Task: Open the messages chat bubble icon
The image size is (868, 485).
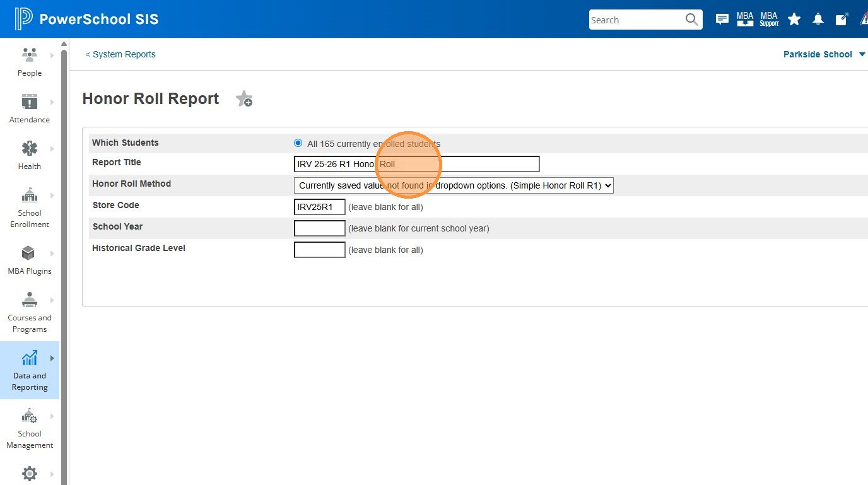Action: pyautogui.click(x=722, y=20)
